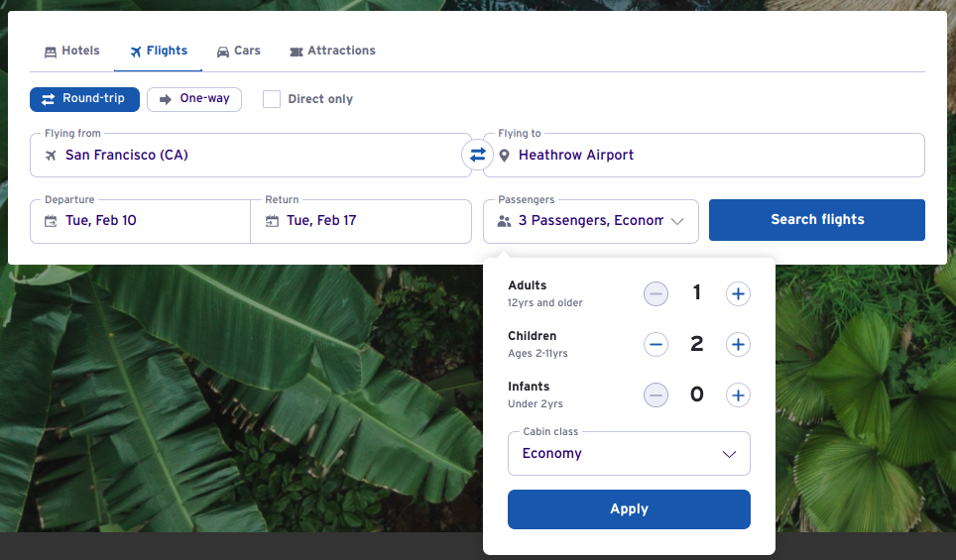Click the Heathrow Airport location pin icon

click(x=504, y=156)
